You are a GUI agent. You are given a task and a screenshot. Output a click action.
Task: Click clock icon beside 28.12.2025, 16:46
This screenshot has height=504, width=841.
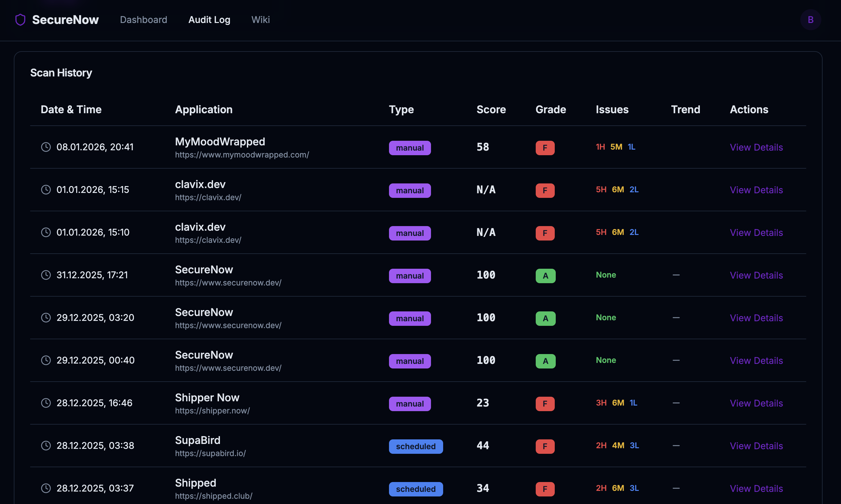click(46, 403)
